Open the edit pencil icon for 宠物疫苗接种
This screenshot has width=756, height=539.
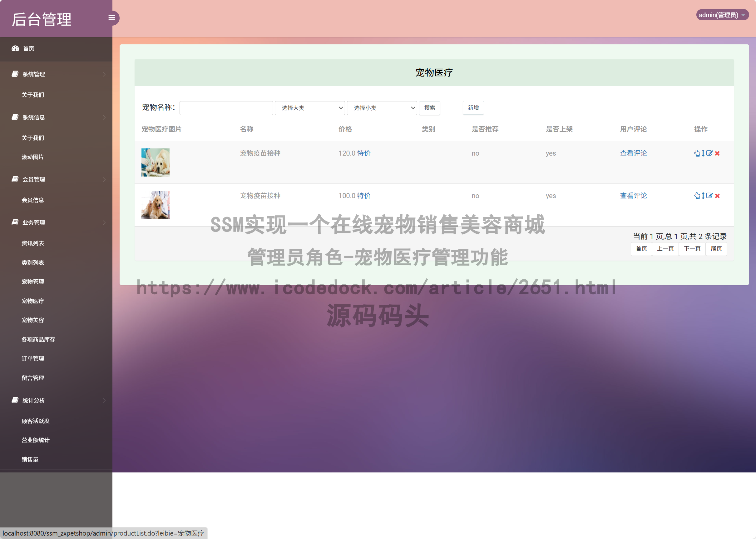pyautogui.click(x=709, y=153)
